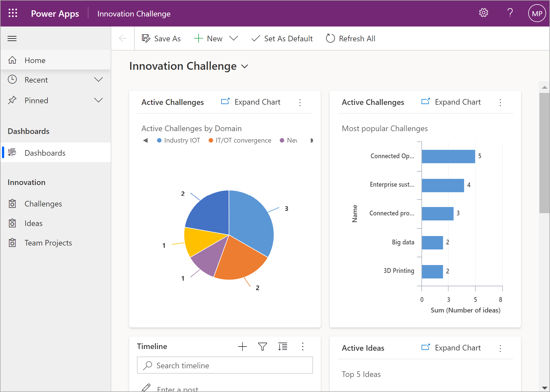Click the Dashboards icon in sidebar
Screen dimensions: 550x392
click(x=15, y=153)
